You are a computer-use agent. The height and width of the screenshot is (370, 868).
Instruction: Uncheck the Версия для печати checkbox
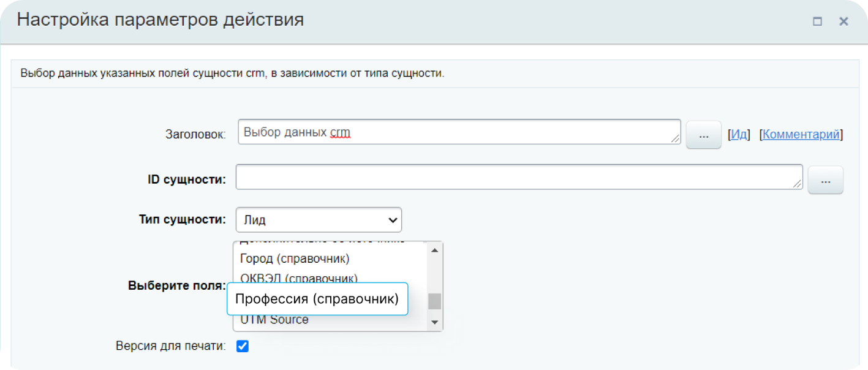tap(243, 347)
